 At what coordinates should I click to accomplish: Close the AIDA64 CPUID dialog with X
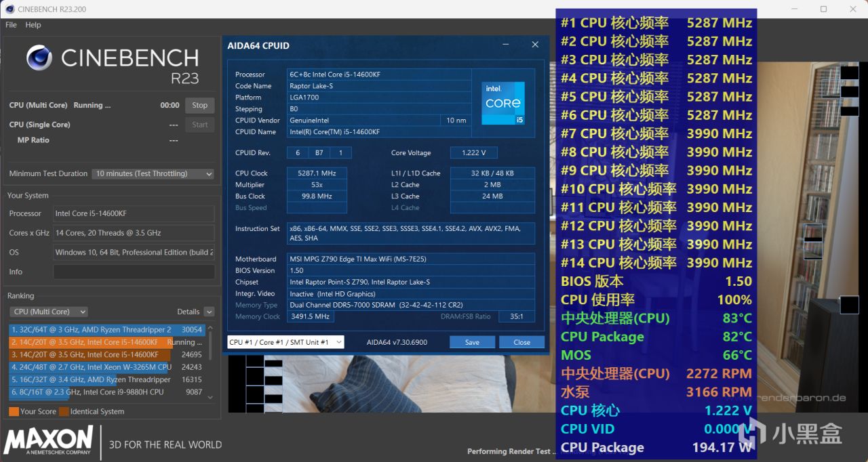coord(535,45)
